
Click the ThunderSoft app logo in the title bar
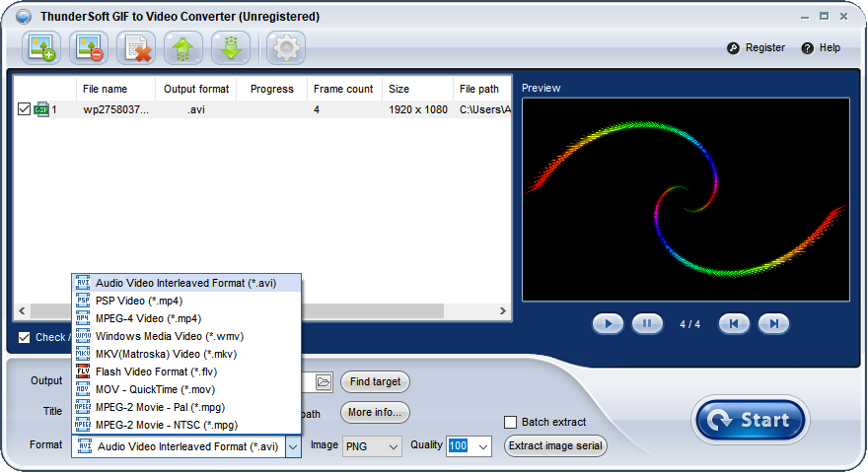24,17
